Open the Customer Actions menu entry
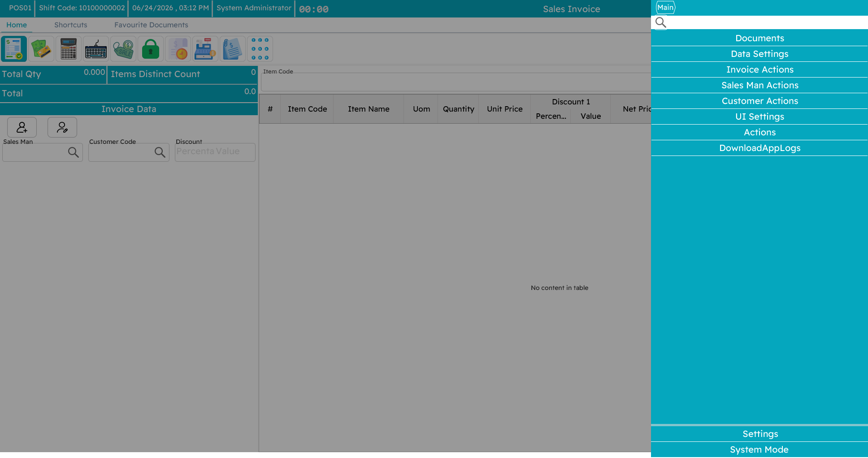 [759, 101]
